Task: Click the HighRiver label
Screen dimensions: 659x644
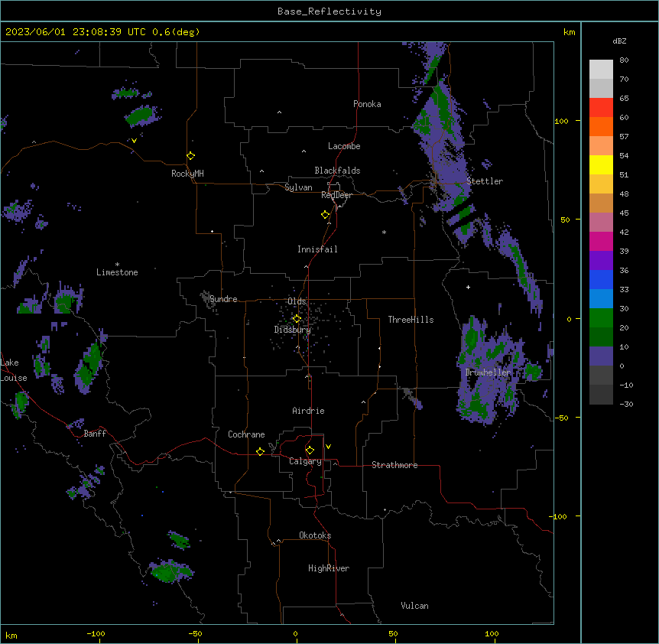Action: click(x=329, y=568)
